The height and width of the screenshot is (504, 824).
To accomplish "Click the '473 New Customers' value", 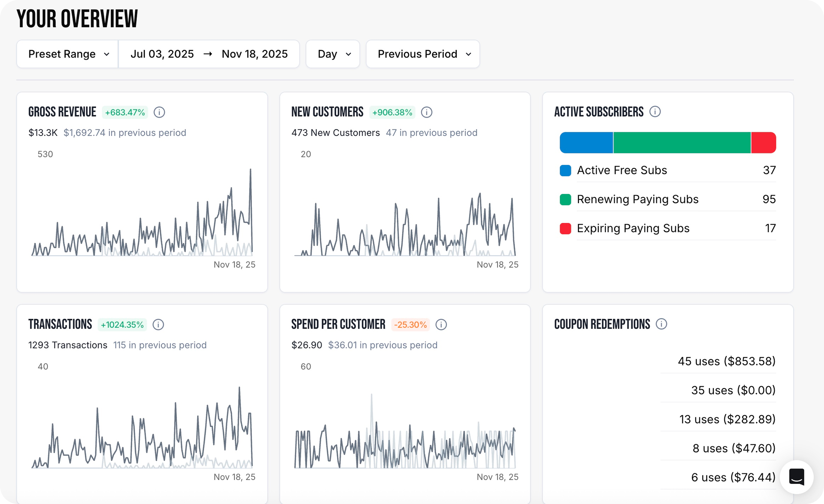I will click(336, 133).
